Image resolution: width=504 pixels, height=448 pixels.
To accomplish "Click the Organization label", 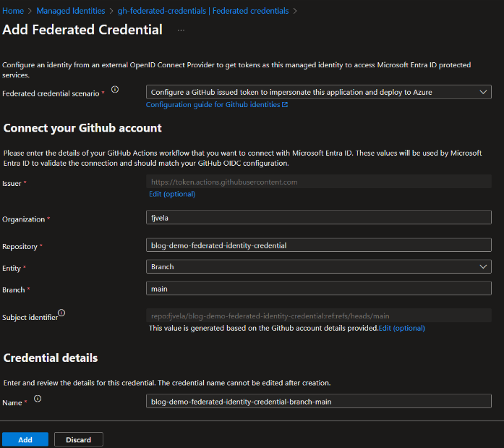I will coord(23,219).
